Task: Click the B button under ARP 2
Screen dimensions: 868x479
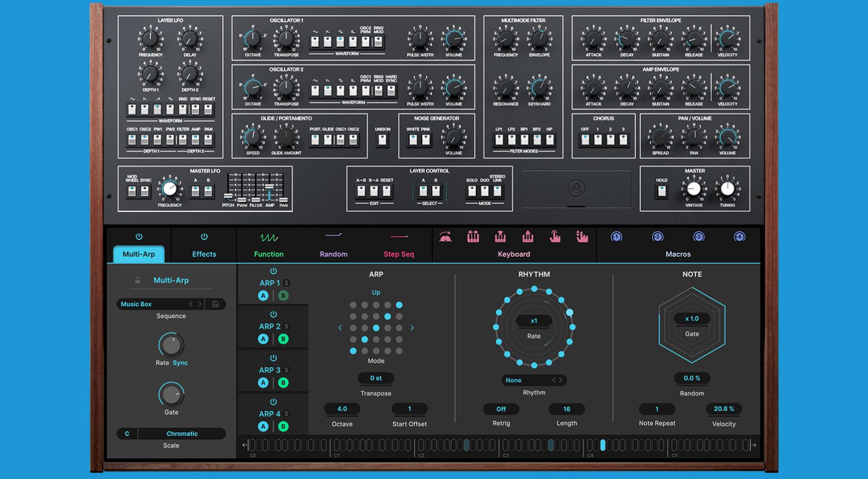Action: tap(283, 338)
